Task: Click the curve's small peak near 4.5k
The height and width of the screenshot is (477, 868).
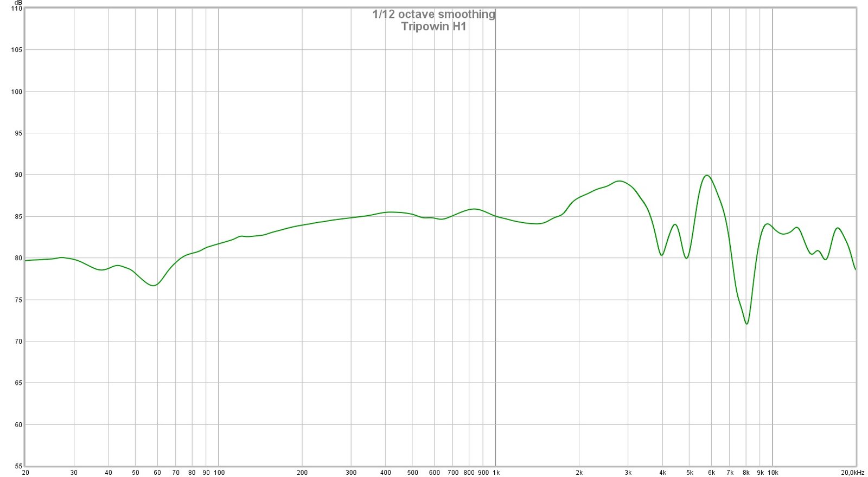Action: [x=675, y=224]
